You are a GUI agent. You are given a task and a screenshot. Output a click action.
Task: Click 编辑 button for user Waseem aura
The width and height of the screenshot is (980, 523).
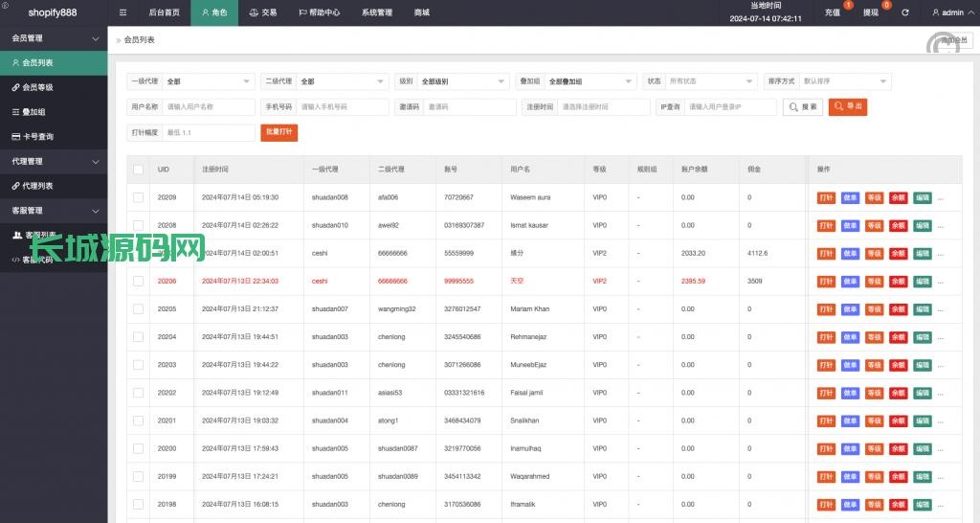point(922,198)
